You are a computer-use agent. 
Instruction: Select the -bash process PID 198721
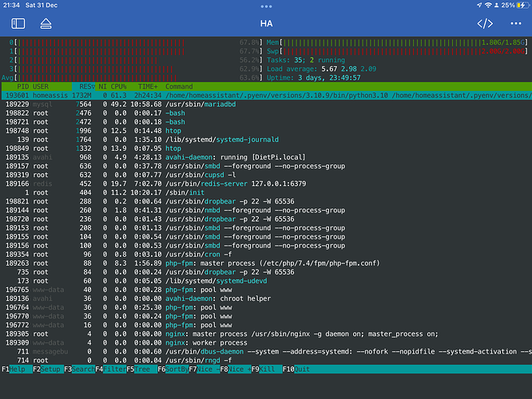(x=266, y=122)
